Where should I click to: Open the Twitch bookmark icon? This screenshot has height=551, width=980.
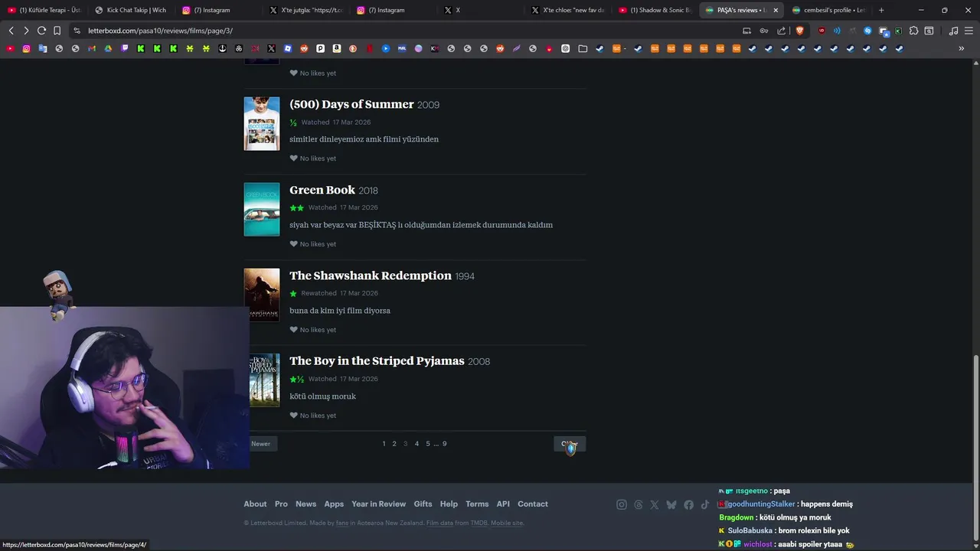125,48
